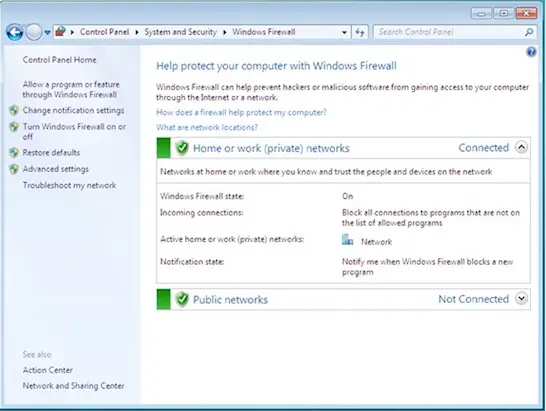Open the address bar history dropdown
The image size is (546, 411).
pyautogui.click(x=344, y=32)
